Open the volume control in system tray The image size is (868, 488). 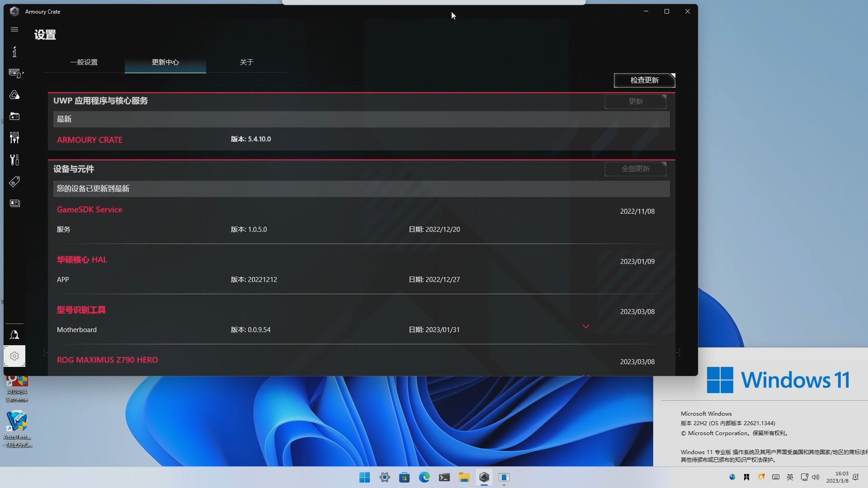(816, 477)
